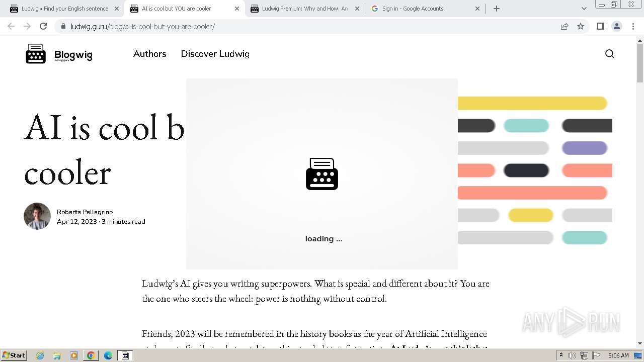
Task: View site information via the lock icon
Action: point(63,27)
